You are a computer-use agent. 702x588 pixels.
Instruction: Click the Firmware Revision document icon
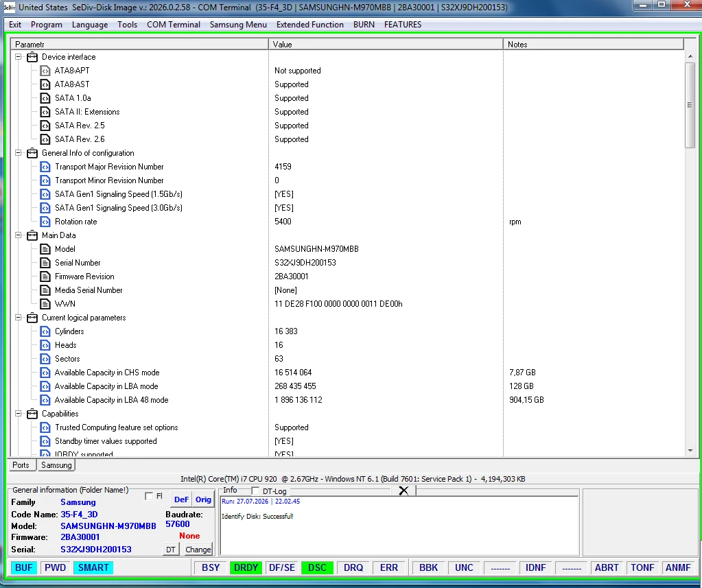point(45,277)
